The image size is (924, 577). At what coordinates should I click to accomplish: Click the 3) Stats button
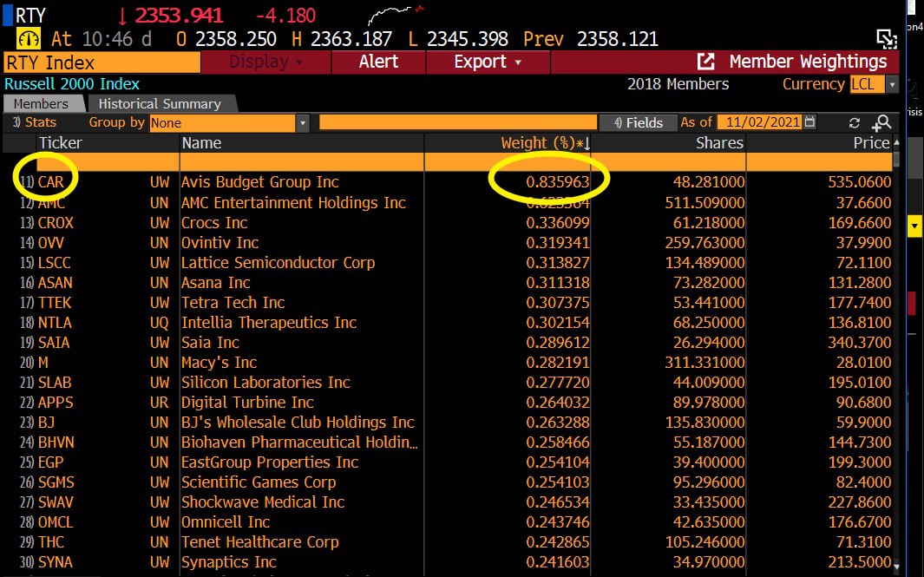click(34, 122)
